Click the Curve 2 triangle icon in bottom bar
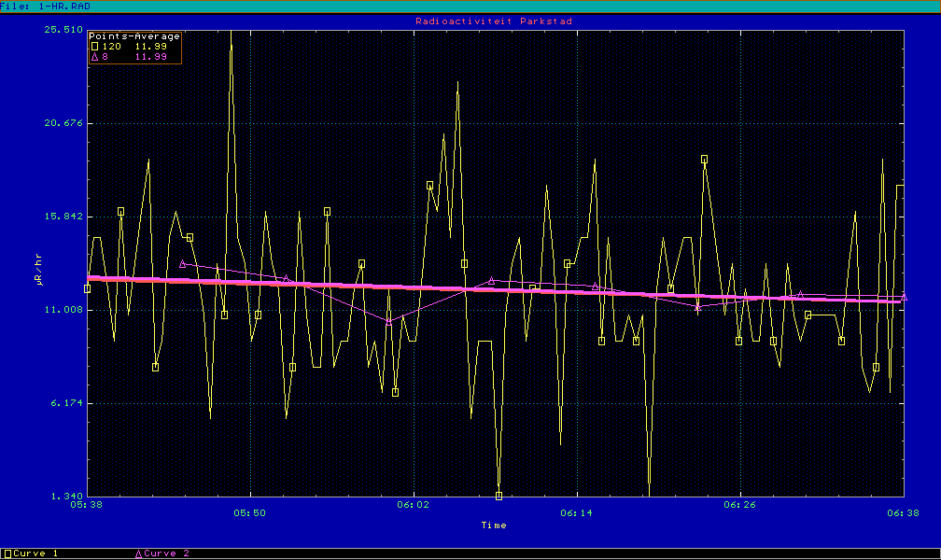The width and height of the screenshot is (941, 560). [x=138, y=553]
